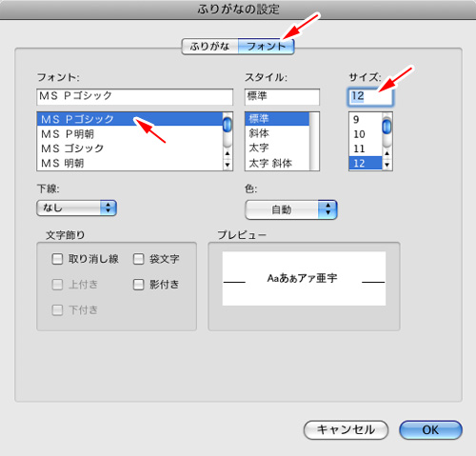Viewport: 476px width, 456px height.
Task: Switch to the ふりがな tab
Action: pyautogui.click(x=209, y=47)
